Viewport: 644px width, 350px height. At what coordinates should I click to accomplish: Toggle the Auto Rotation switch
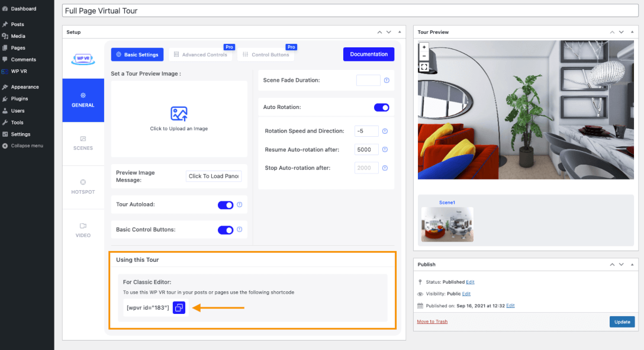pyautogui.click(x=382, y=107)
